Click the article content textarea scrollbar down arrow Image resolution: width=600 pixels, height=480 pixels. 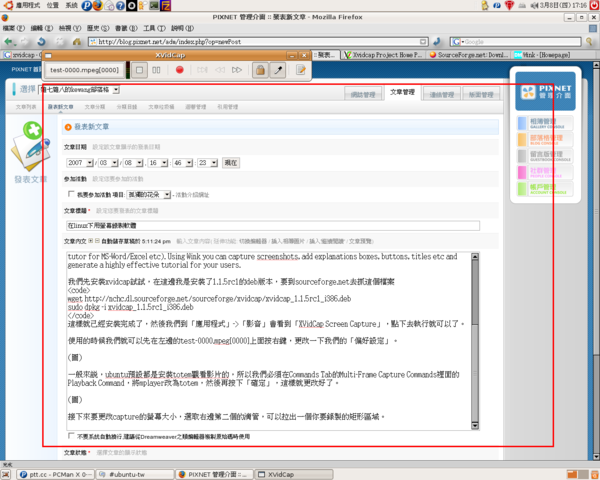pos(475,425)
